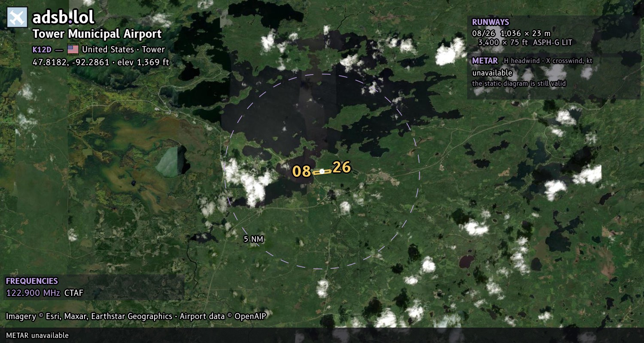Click the K12D airport identifier

click(42, 50)
